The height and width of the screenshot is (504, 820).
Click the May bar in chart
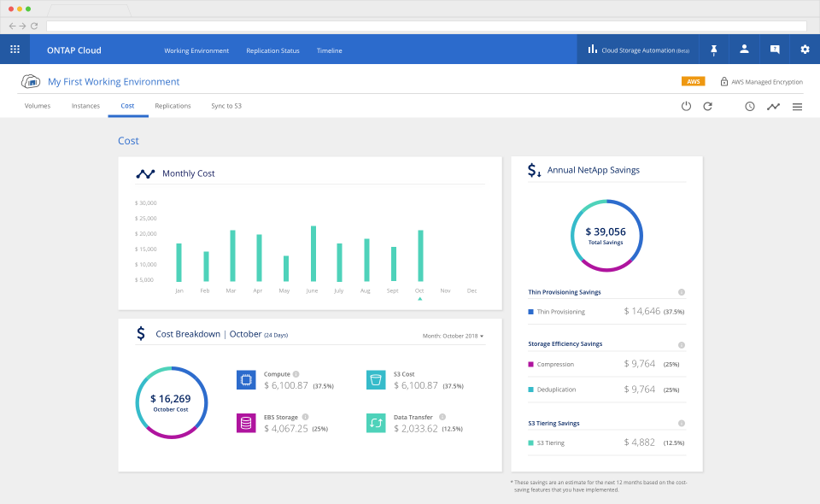286,269
